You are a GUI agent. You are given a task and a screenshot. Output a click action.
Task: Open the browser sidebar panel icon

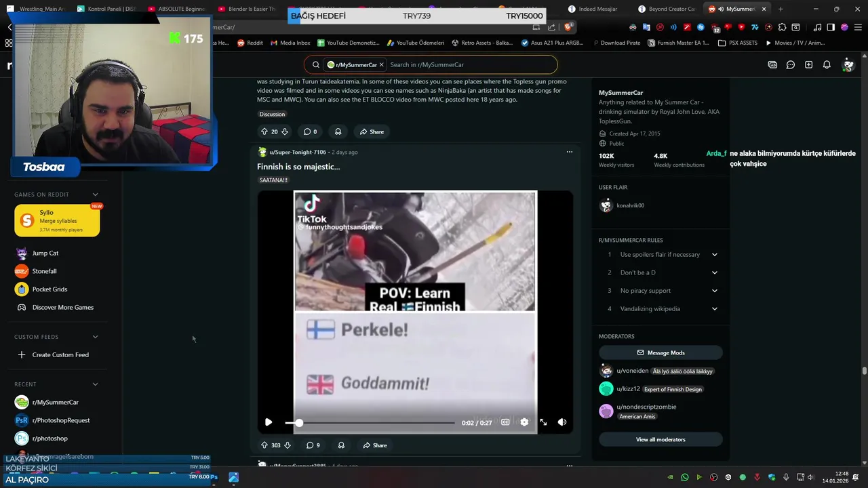(x=831, y=27)
